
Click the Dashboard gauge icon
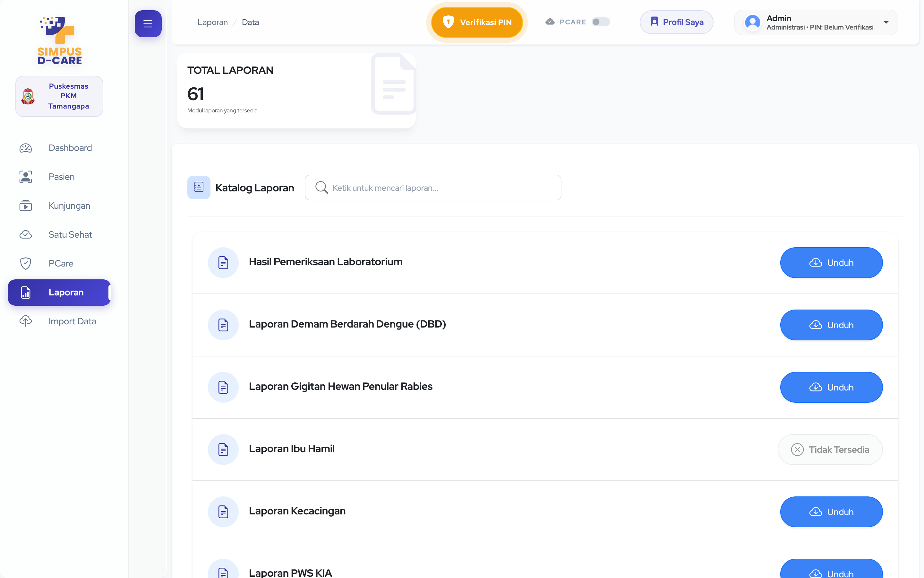[x=26, y=148]
